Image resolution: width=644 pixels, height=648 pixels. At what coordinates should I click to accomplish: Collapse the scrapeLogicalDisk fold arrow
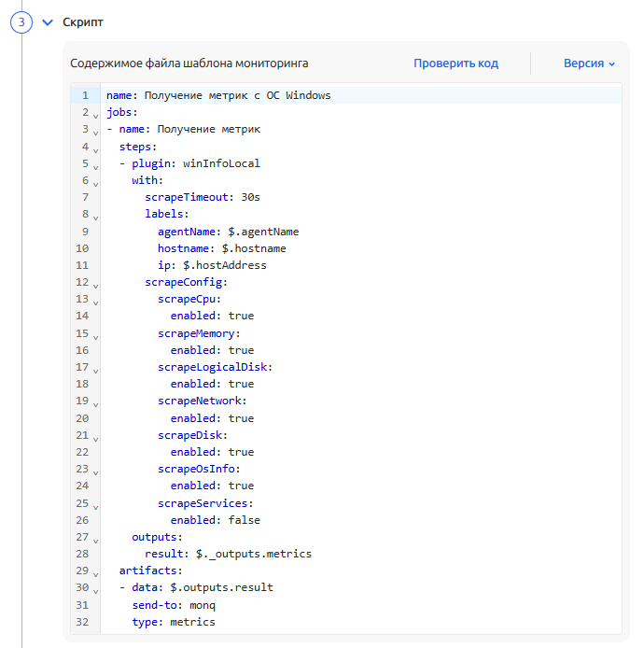(95, 369)
